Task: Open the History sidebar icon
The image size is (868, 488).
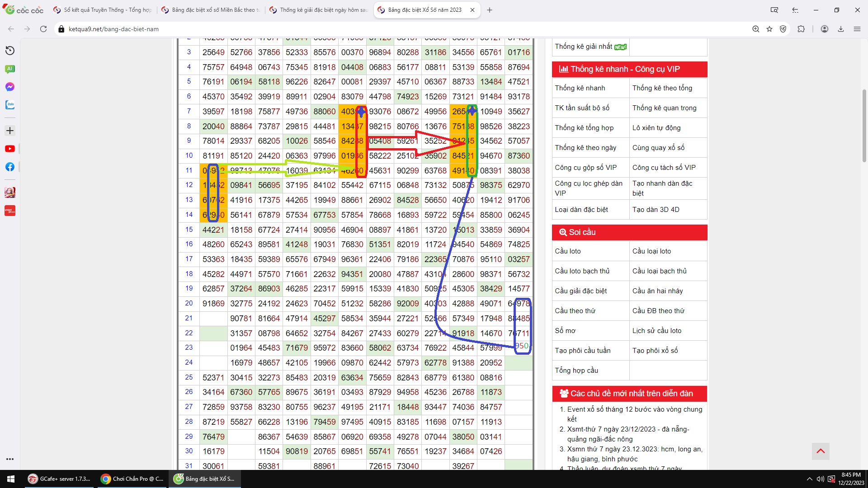Action: (10, 51)
